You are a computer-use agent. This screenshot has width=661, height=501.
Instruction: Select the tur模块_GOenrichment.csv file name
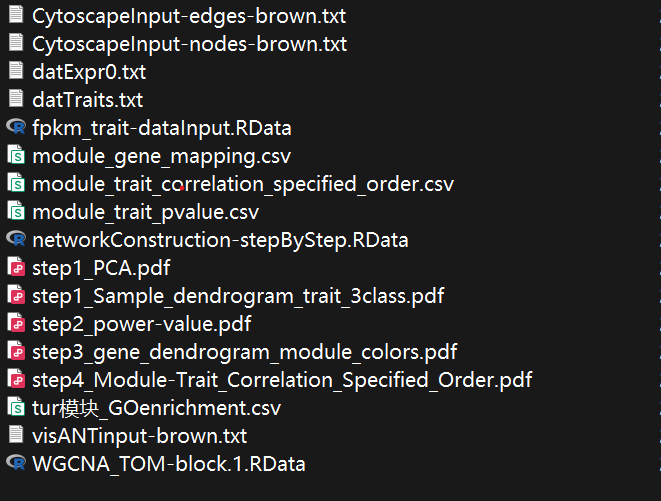pos(157,408)
